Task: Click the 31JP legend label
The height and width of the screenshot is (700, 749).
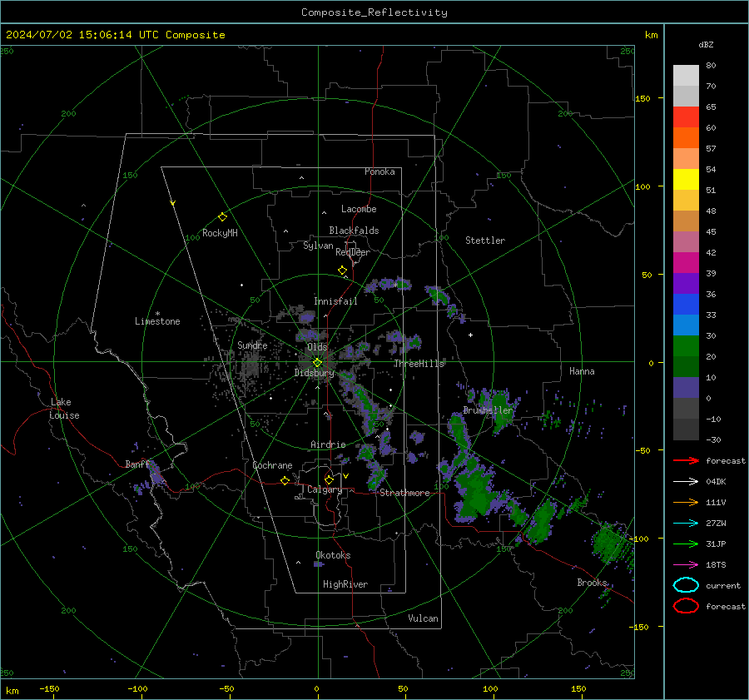Action: (x=716, y=544)
